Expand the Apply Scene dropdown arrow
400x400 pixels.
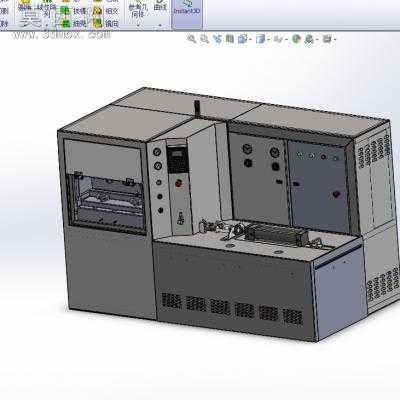317,40
